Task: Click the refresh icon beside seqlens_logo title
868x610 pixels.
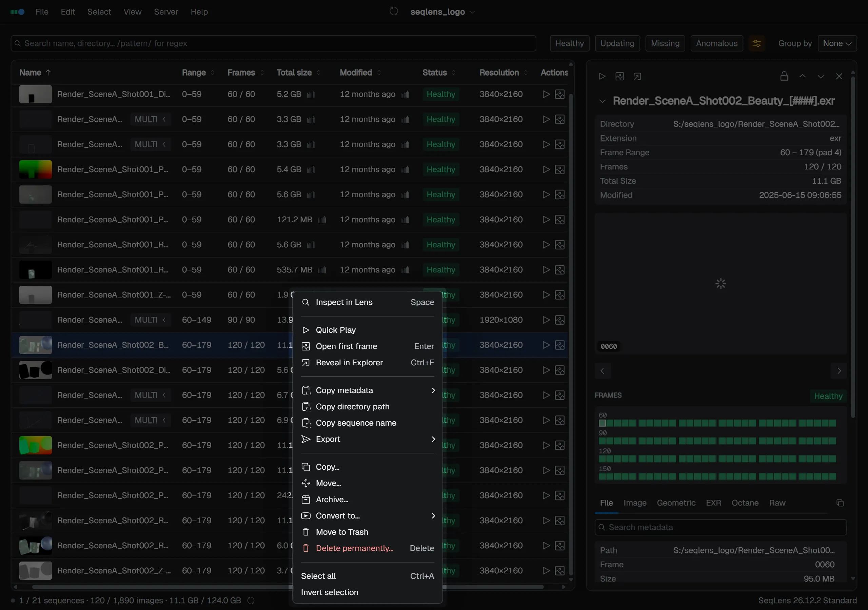Action: pos(394,11)
